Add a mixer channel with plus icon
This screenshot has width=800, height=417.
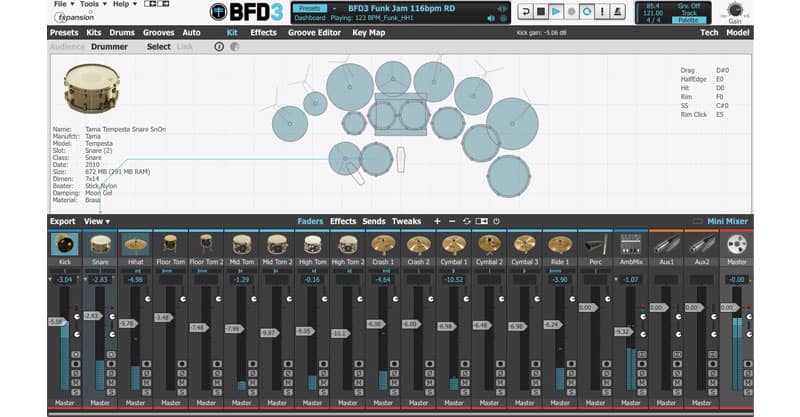pos(437,221)
